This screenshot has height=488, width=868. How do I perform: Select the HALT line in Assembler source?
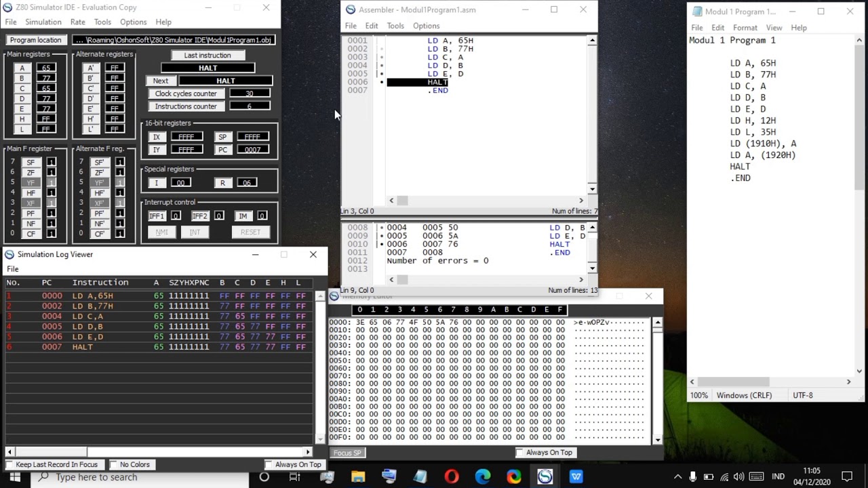[x=418, y=82]
